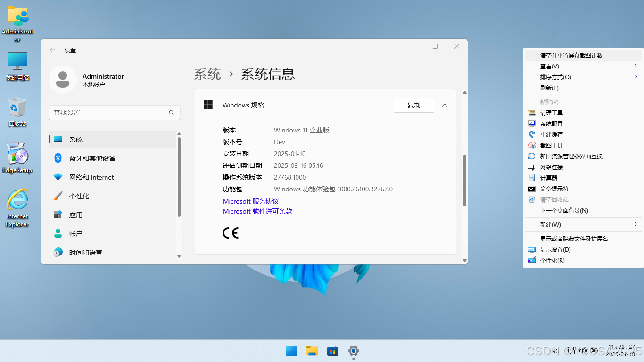Click the search magnifier icon in 查找设置
Image resolution: width=644 pixels, height=362 pixels.
click(172, 113)
